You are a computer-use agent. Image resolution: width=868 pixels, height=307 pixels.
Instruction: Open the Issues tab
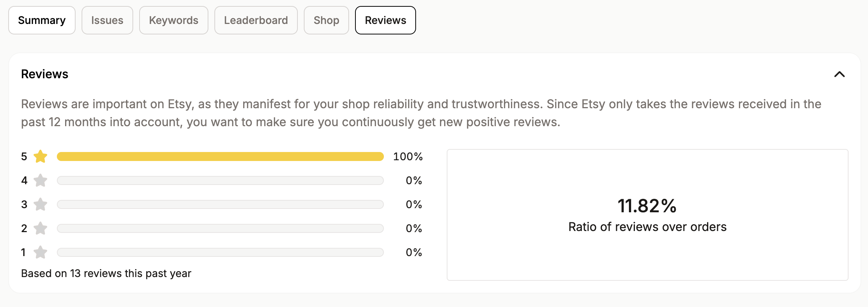pos(107,20)
